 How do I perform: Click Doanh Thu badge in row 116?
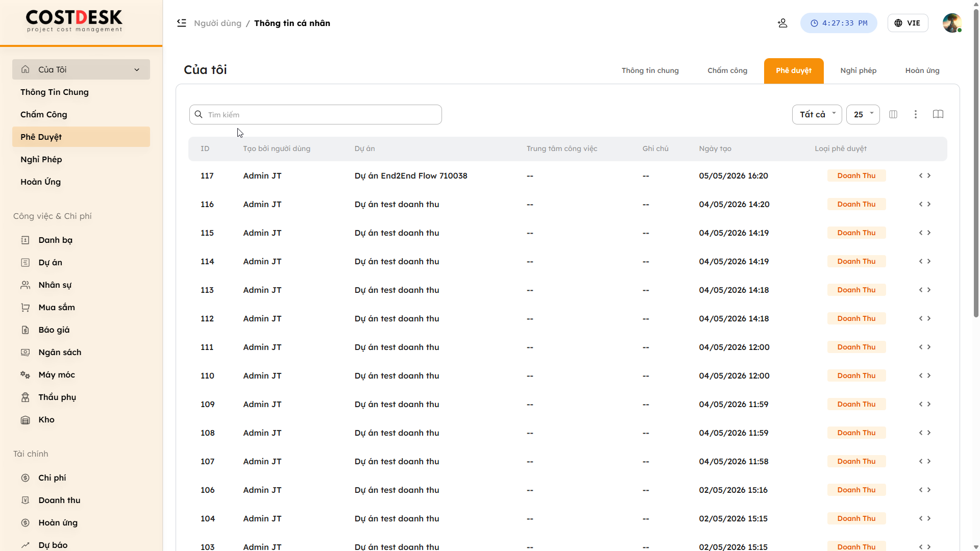pos(856,204)
